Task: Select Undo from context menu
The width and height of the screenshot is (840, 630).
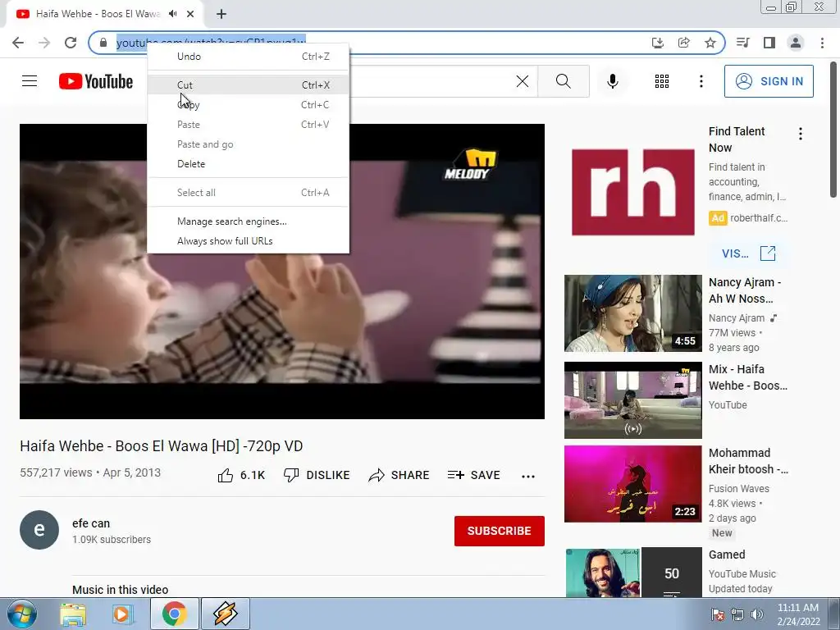Action: (x=248, y=57)
